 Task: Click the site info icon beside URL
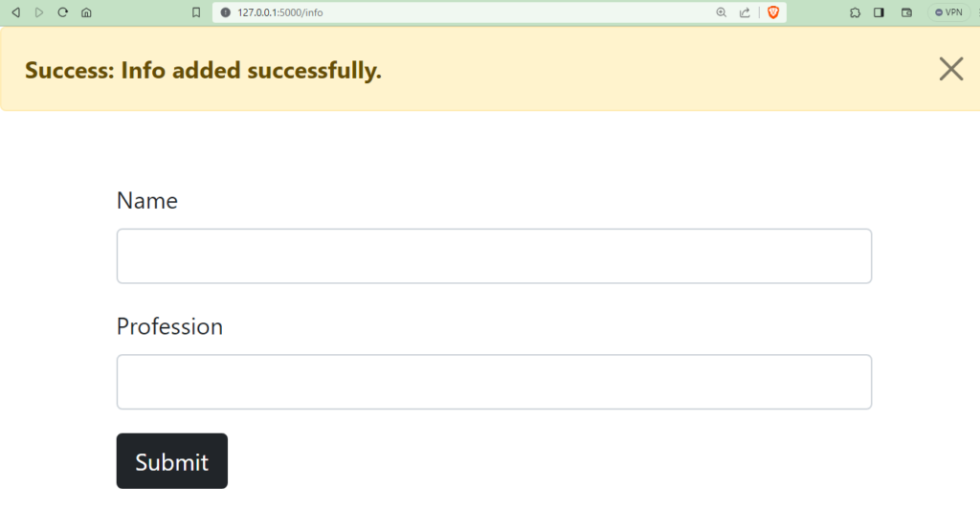(226, 12)
